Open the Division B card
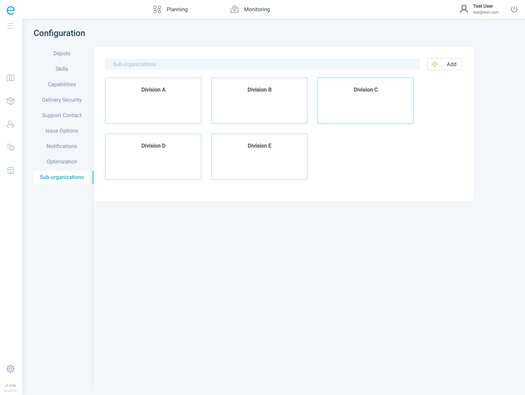 click(259, 100)
